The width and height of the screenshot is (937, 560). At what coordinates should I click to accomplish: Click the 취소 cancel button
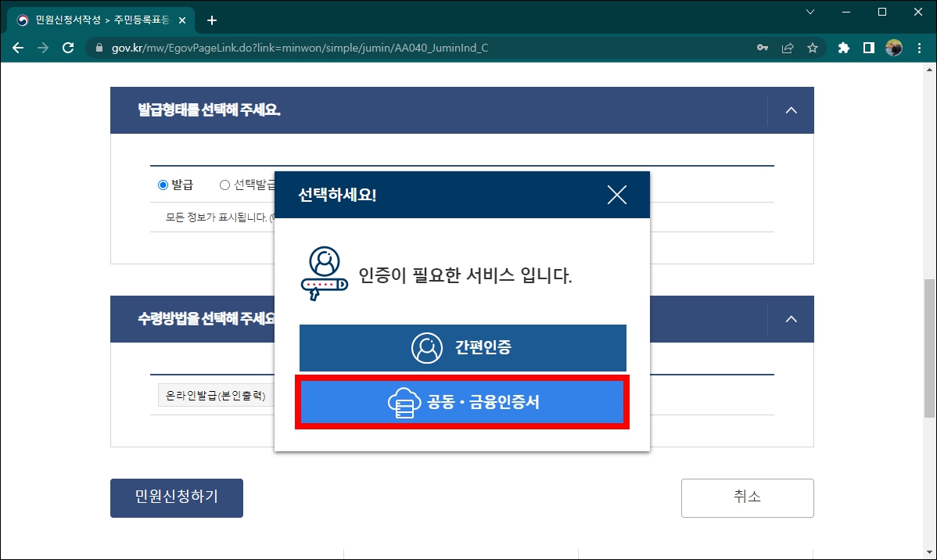tap(747, 498)
